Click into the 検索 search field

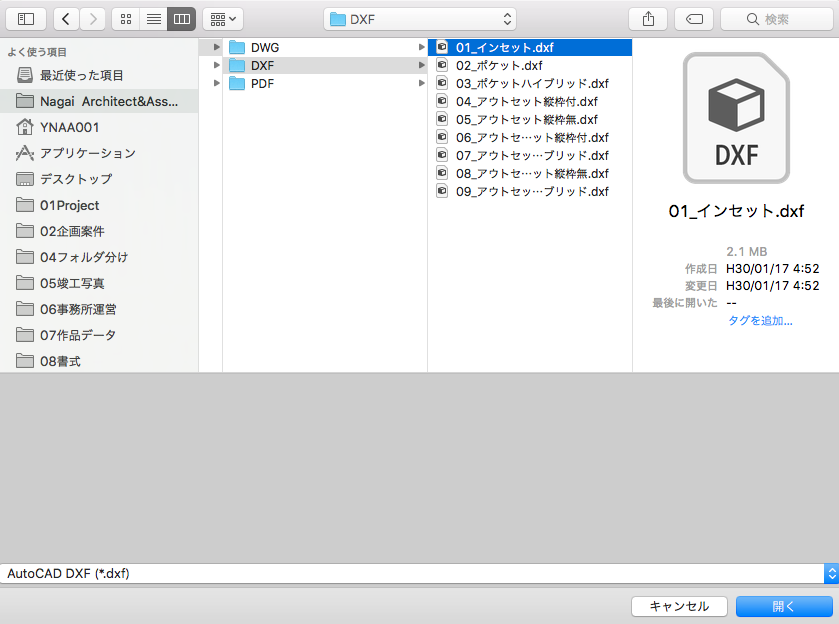coord(777,19)
